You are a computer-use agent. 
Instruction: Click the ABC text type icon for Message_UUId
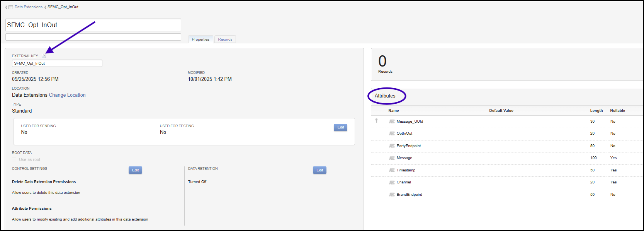click(392, 121)
